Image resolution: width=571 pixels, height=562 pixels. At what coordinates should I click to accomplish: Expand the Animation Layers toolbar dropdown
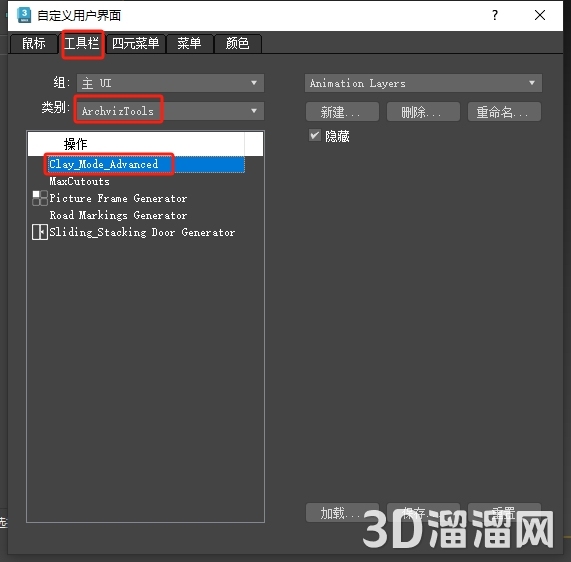coord(423,83)
